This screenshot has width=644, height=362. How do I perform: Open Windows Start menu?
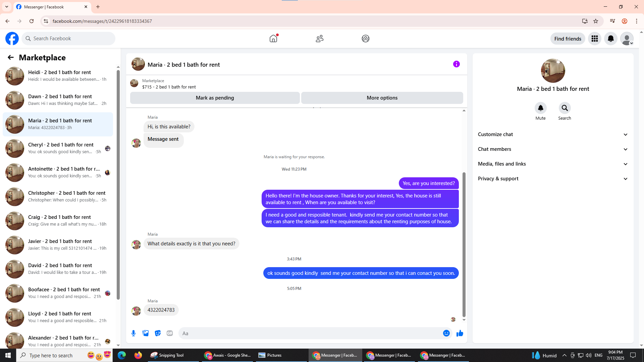8,355
